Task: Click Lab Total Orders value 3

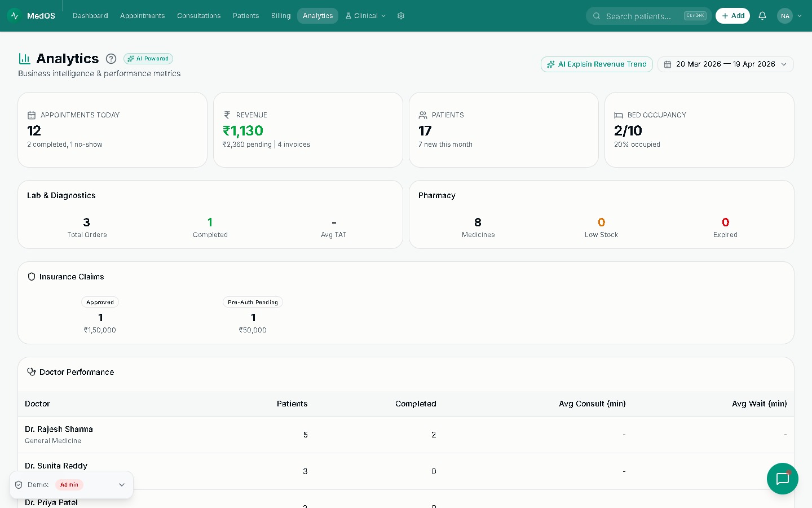Action: tap(86, 222)
